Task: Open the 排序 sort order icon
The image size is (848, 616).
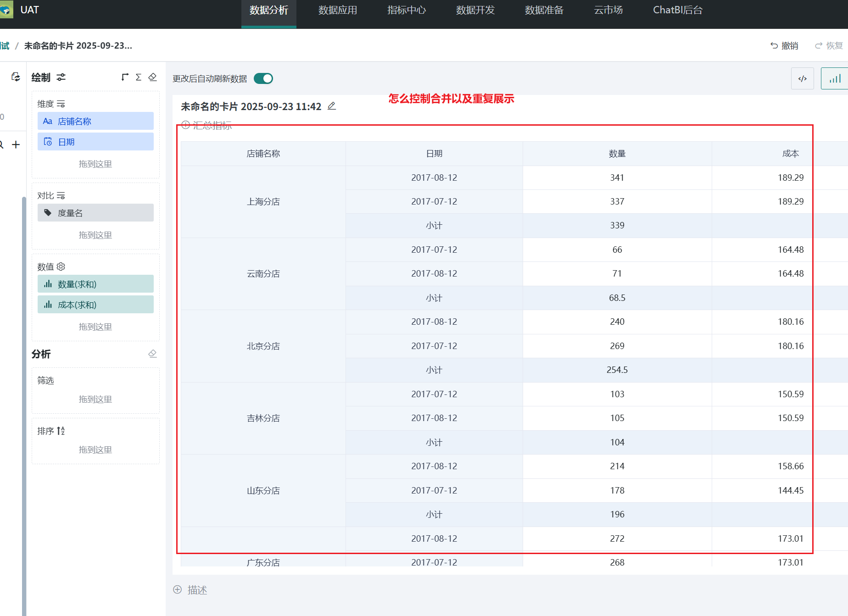Action: click(61, 431)
